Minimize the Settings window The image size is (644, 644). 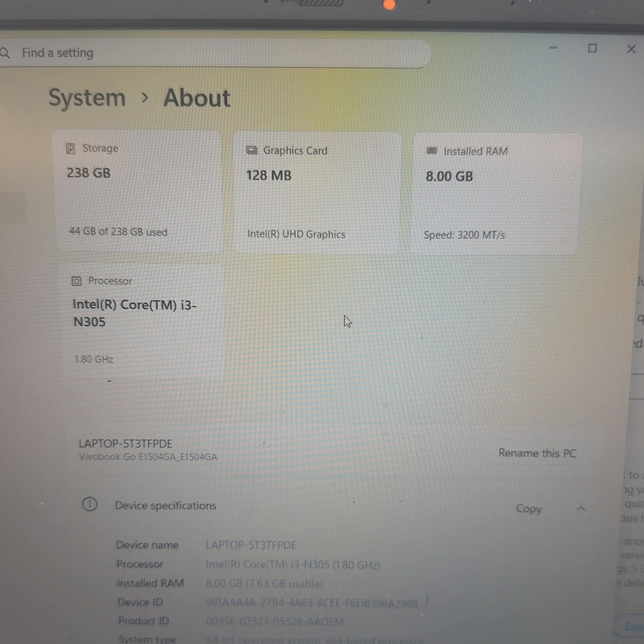[553, 48]
